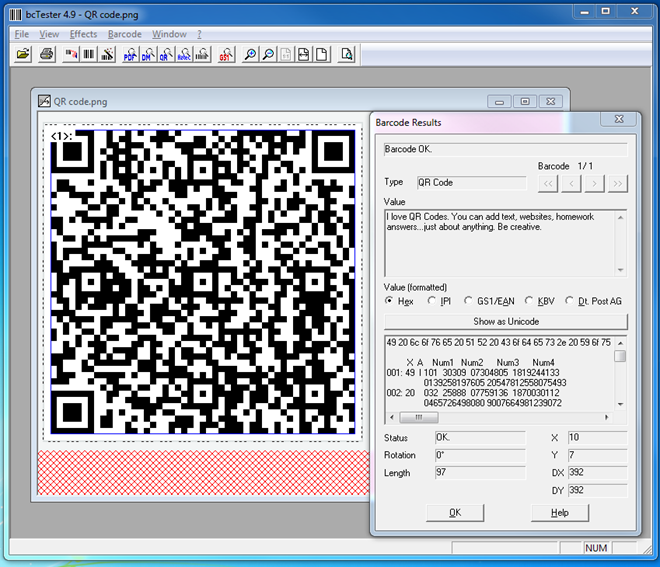Click NUM indicator in status bar
Screen dimensions: 660x567
point(596,548)
